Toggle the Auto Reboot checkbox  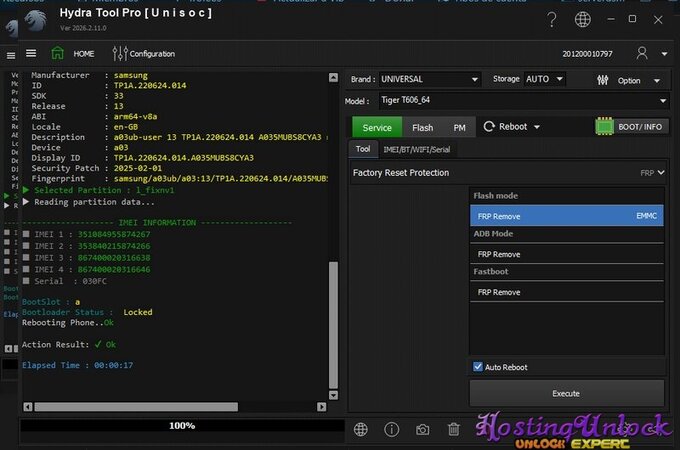(477, 367)
